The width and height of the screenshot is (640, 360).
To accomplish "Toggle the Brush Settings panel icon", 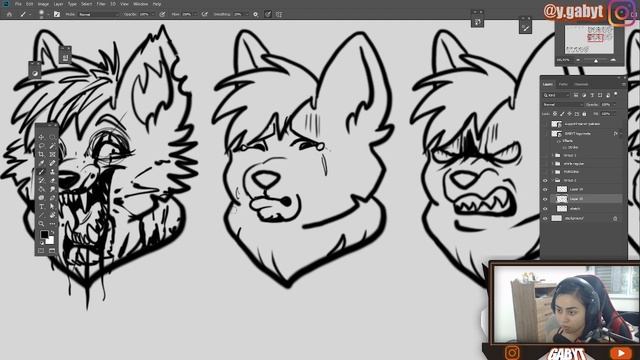I will pos(57,14).
